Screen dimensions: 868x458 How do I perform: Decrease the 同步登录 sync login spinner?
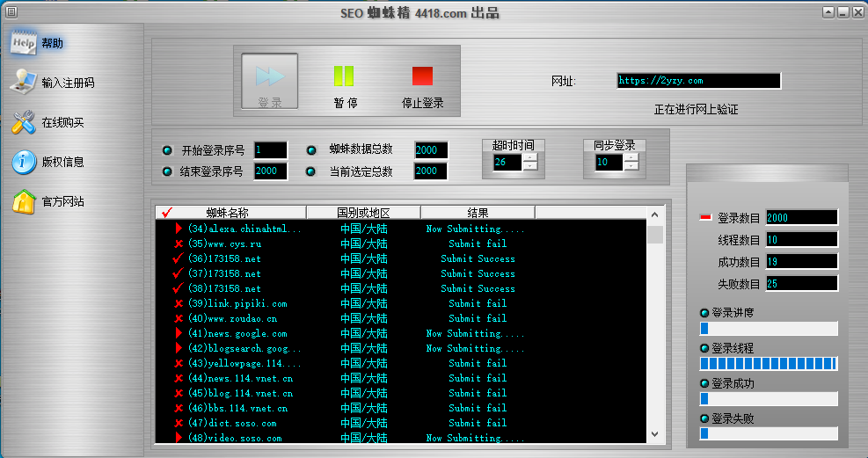point(631,167)
